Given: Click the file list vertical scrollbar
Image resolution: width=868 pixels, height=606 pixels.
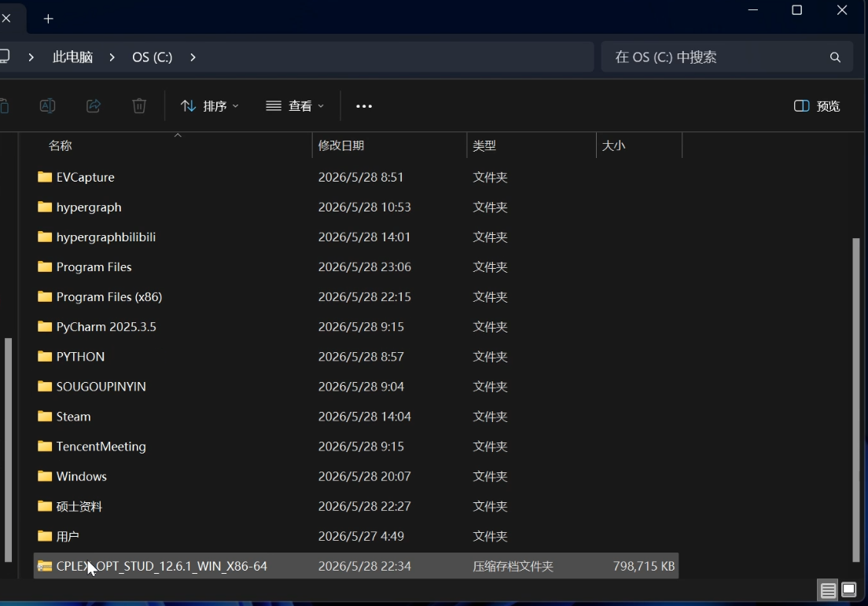Looking at the screenshot, I should click(x=856, y=399).
